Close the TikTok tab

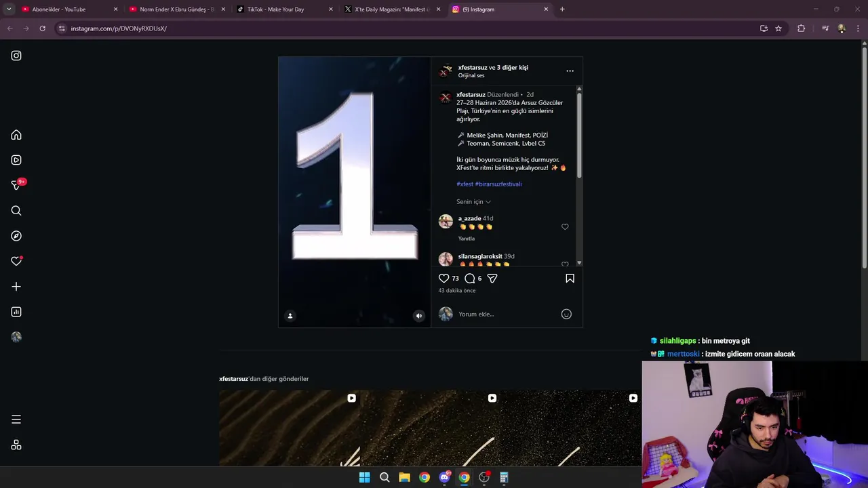tap(331, 9)
